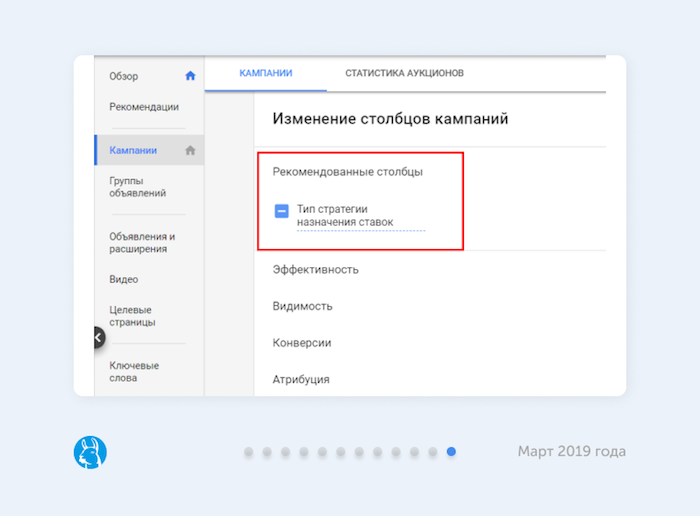The image size is (700, 516).
Task: Select the first gray slide indicator dot
Action: pos(249,452)
